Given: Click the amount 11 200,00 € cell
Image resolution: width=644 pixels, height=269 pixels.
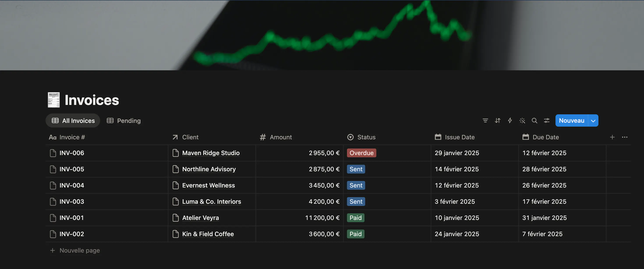Looking at the screenshot, I should 299,218.
